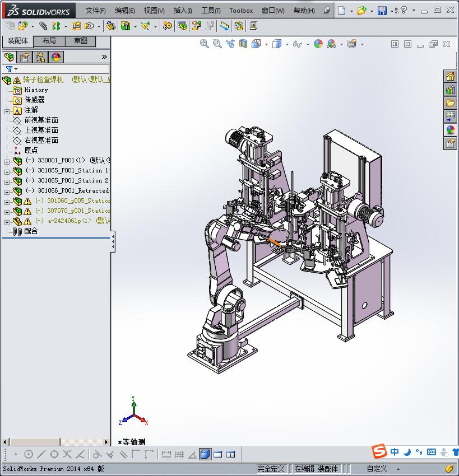
Task: Click the Zoom to Fit magnifier icon
Action: 205,44
